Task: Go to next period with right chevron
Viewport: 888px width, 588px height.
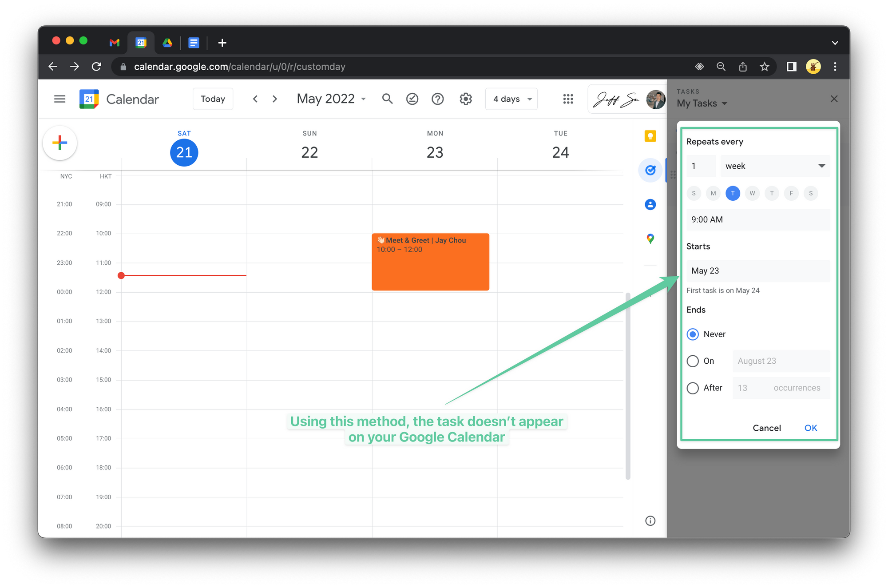Action: 275,99
